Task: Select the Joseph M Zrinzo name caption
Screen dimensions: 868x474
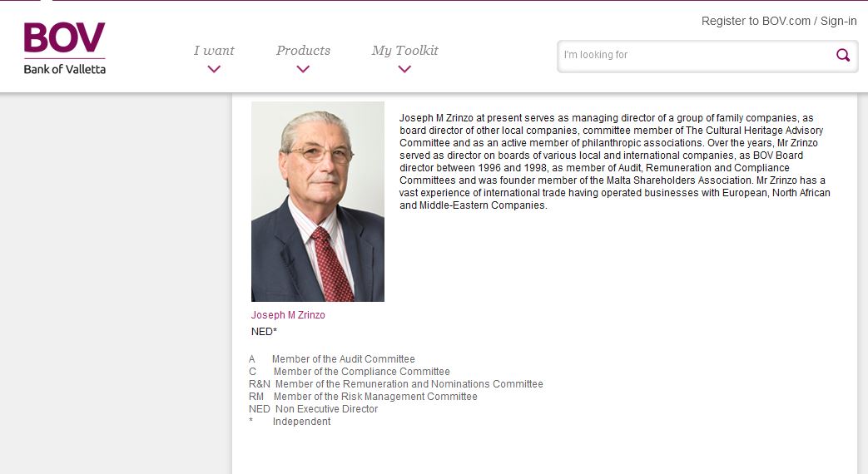Action: (x=288, y=315)
